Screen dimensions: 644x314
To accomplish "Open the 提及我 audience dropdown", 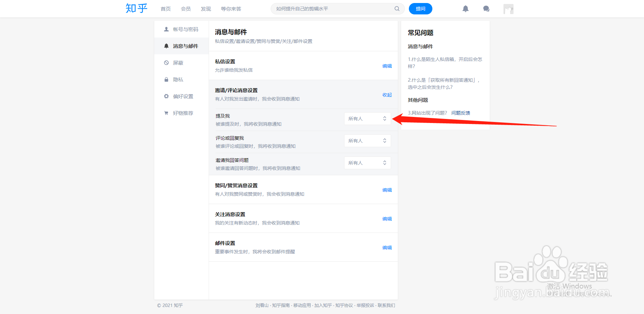I will click(367, 118).
